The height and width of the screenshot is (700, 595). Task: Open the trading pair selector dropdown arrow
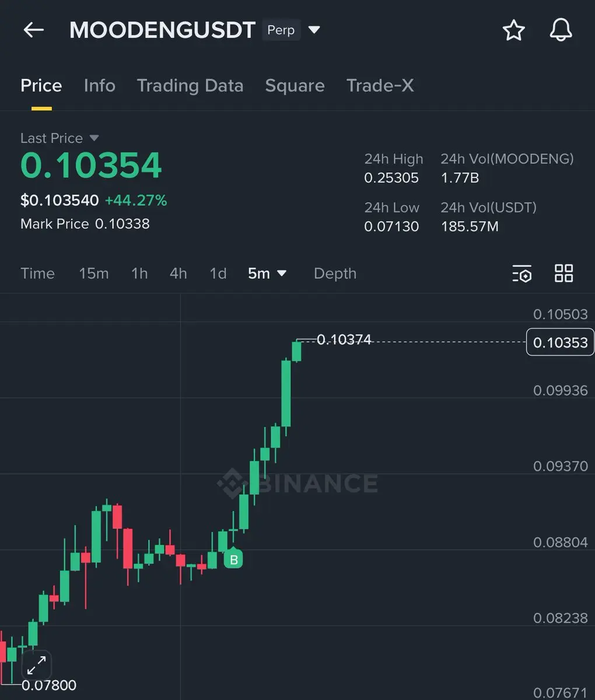click(x=314, y=30)
